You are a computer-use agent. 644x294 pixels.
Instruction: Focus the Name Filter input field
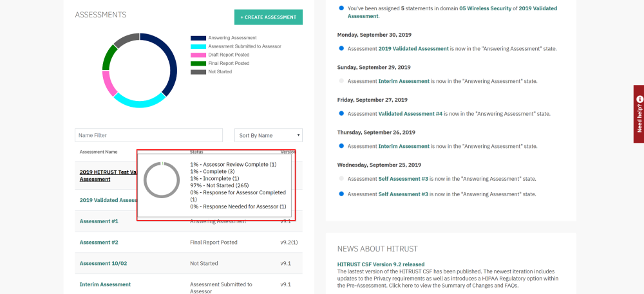[x=149, y=135]
